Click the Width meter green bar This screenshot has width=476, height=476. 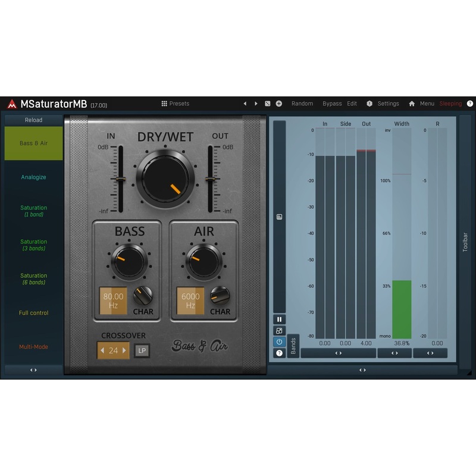pos(402,309)
